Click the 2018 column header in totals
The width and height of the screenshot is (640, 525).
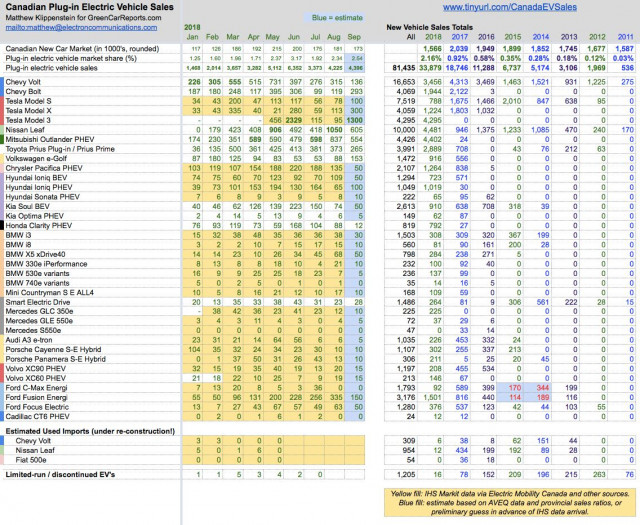[x=433, y=37]
